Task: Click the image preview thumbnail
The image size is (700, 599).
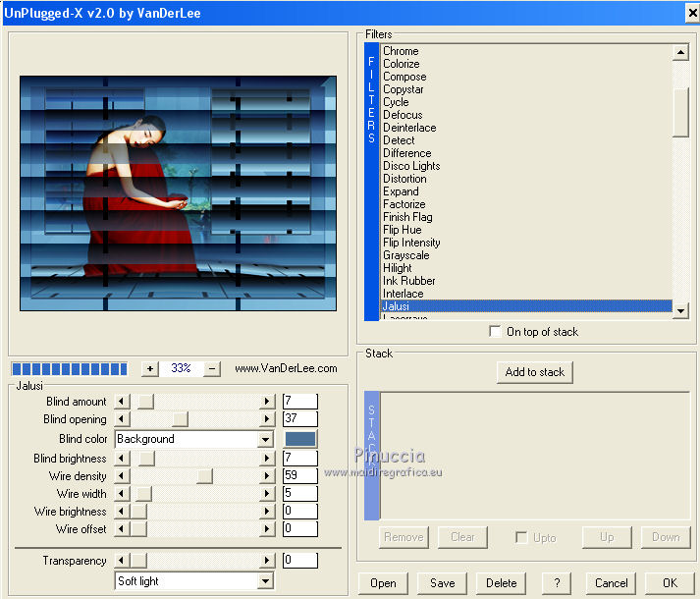Action: (x=178, y=193)
